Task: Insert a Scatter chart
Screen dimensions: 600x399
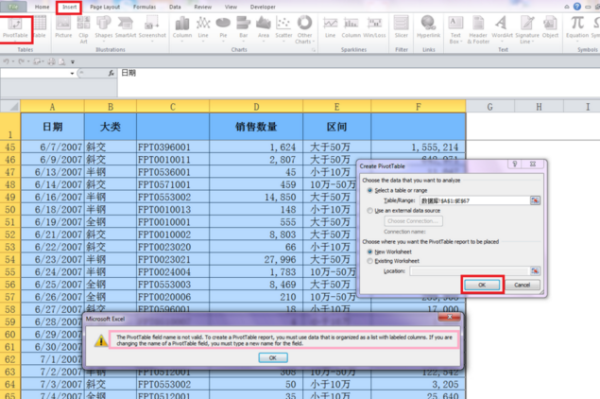Action: (284, 28)
